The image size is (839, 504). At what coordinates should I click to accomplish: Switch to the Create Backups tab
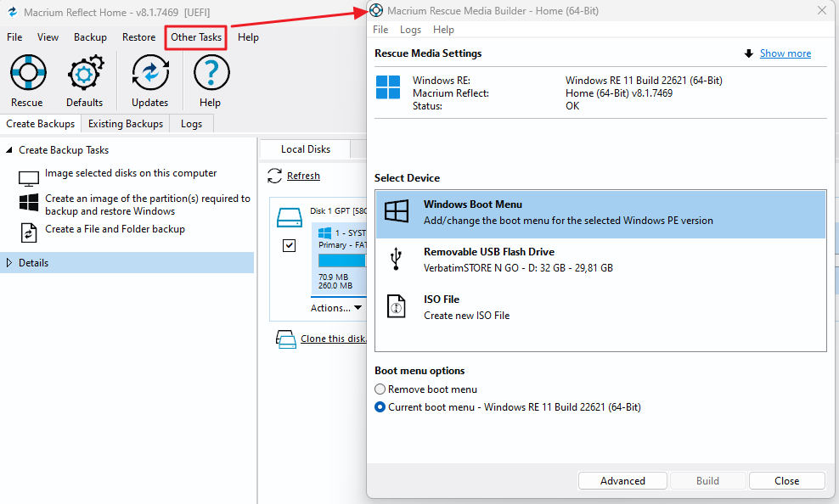[x=41, y=124]
